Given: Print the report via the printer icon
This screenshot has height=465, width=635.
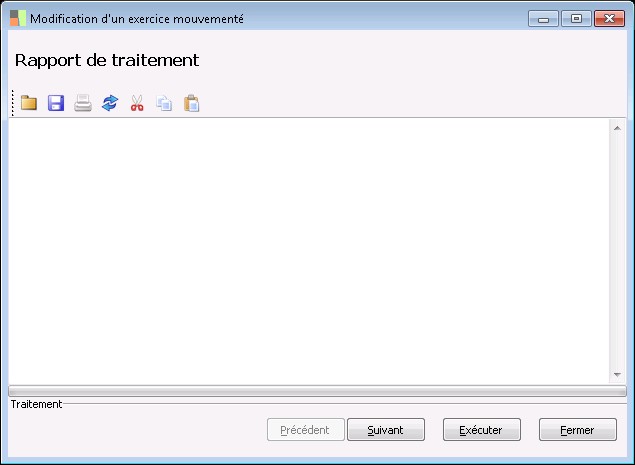Looking at the screenshot, I should tap(83, 103).
